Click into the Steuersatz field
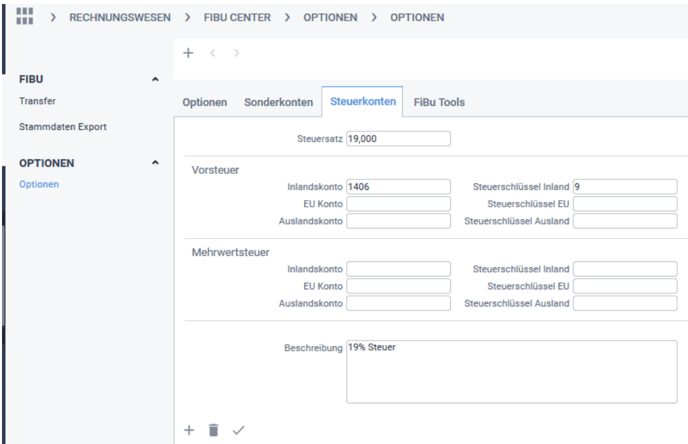Image resolution: width=688 pixels, height=444 pixels. 397,139
